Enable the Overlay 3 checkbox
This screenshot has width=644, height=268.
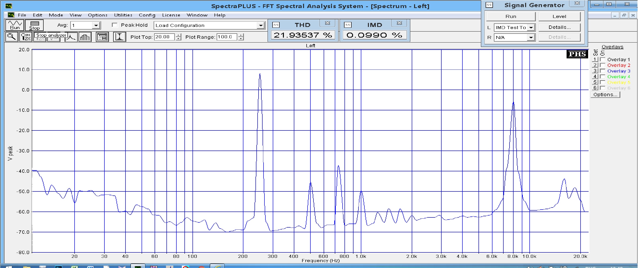603,71
